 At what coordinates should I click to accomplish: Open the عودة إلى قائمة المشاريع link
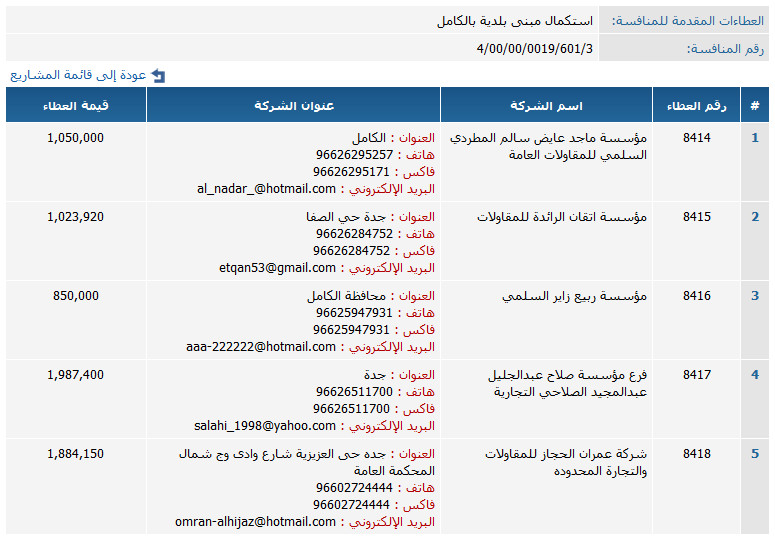(78, 75)
